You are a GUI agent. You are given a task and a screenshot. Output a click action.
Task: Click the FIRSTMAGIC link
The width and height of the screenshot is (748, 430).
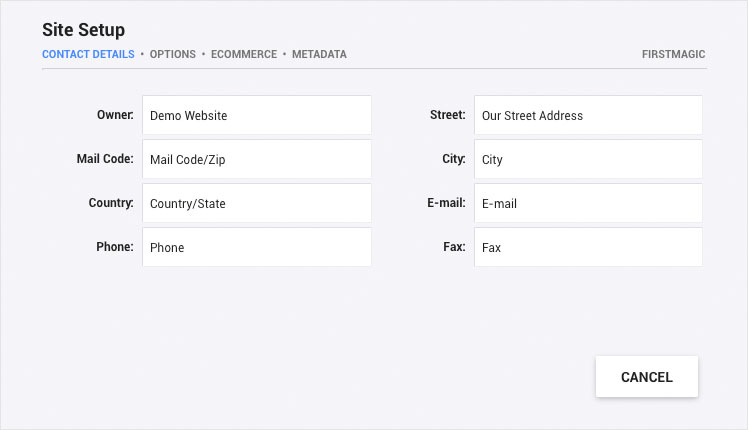(x=673, y=54)
